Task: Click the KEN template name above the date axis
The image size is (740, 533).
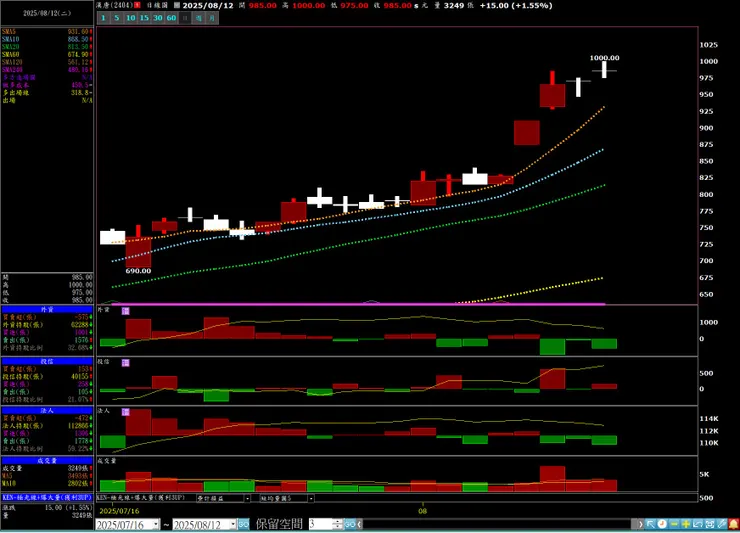Action: tap(141, 498)
